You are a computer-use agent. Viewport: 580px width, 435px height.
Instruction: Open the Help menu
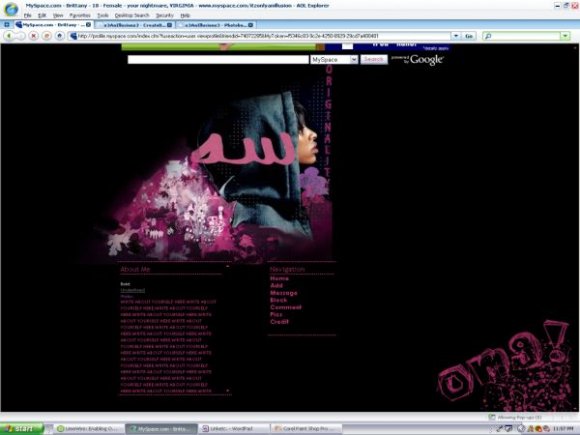(x=185, y=16)
